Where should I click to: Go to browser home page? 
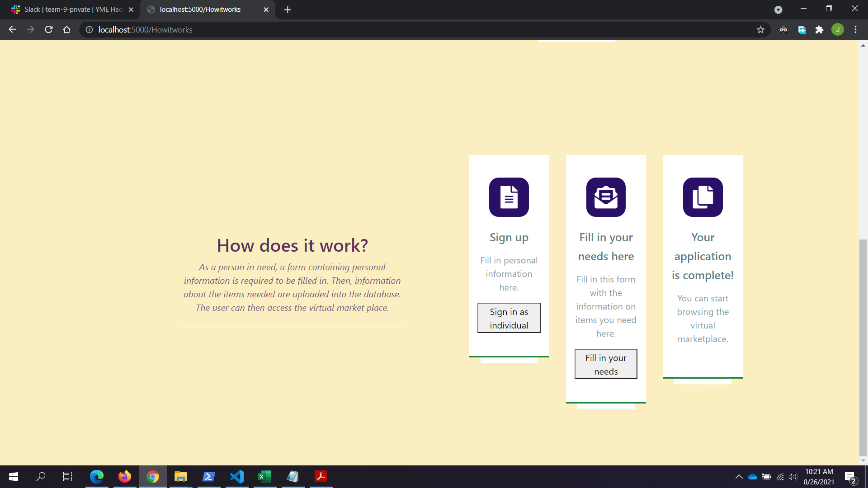tap(67, 30)
